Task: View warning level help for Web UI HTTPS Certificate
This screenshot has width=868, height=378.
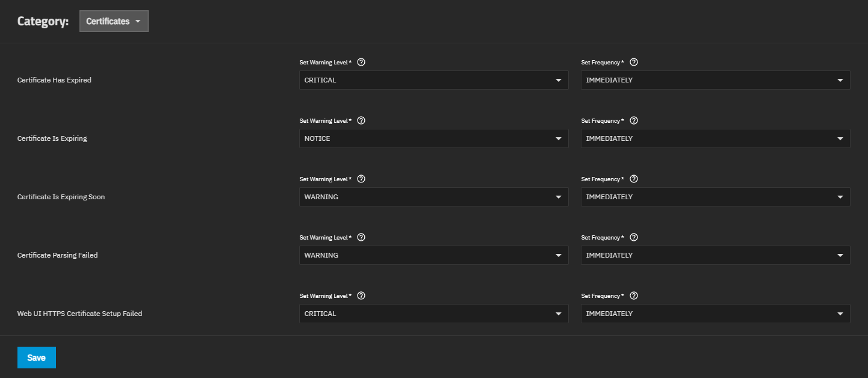Action: pos(361,296)
